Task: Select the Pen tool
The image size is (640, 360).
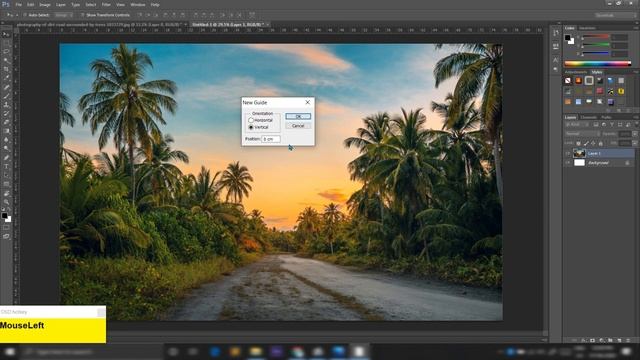Action: [x=6, y=158]
